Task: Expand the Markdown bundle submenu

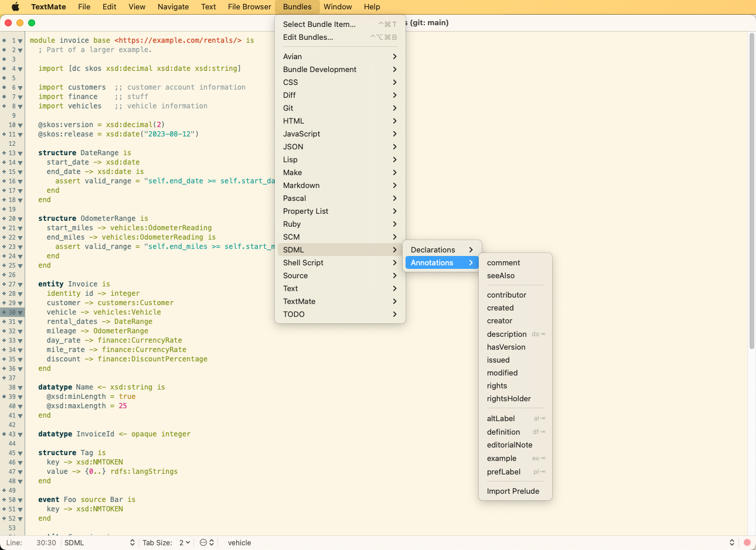Action: 340,185
